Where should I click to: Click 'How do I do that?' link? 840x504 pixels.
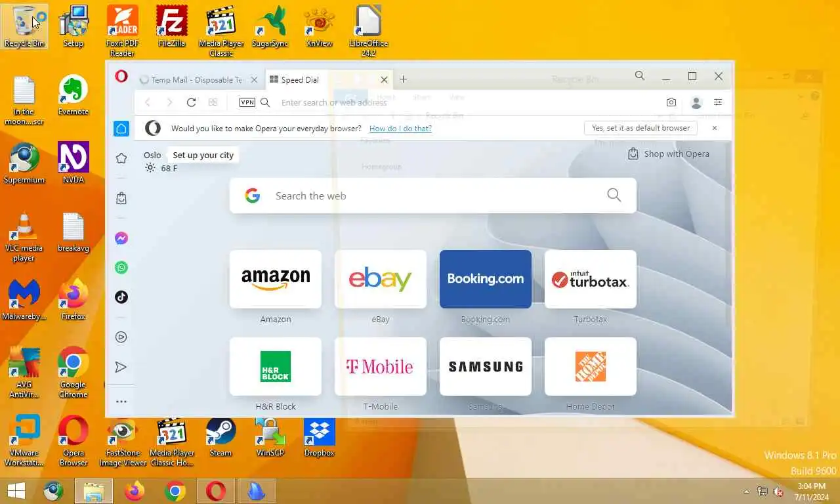click(x=400, y=129)
